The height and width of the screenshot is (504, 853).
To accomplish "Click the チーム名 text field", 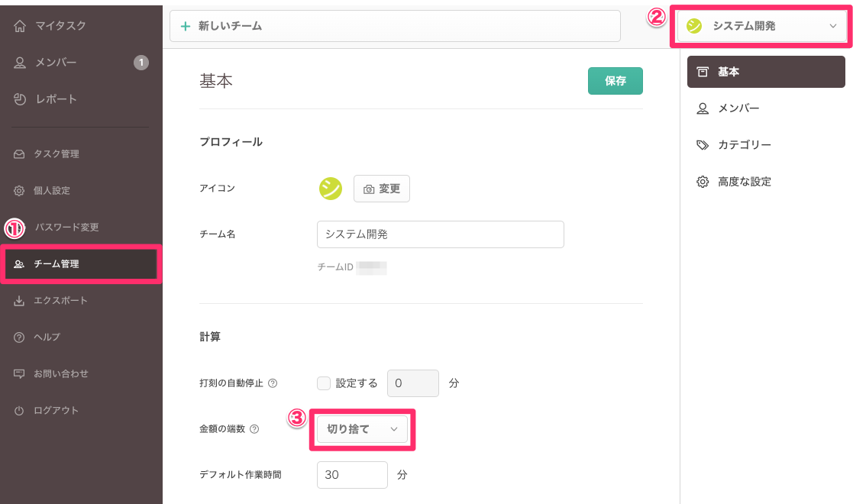I will [440, 234].
